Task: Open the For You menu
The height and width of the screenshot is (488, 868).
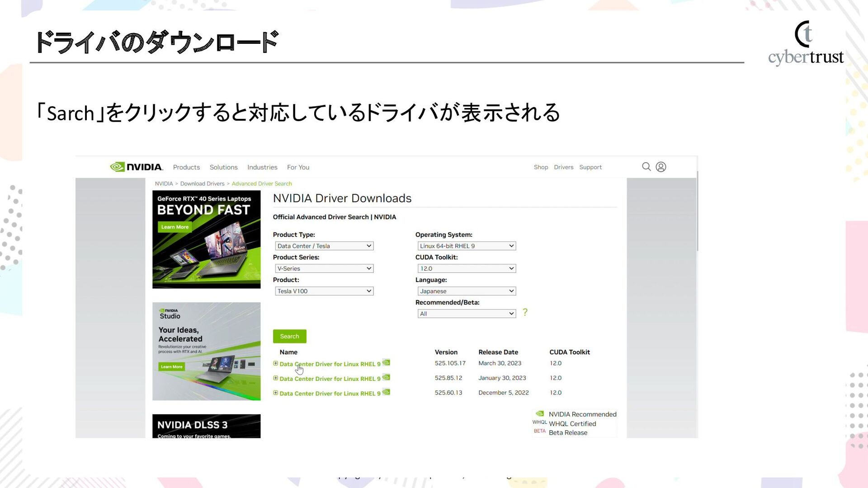Action: click(298, 167)
